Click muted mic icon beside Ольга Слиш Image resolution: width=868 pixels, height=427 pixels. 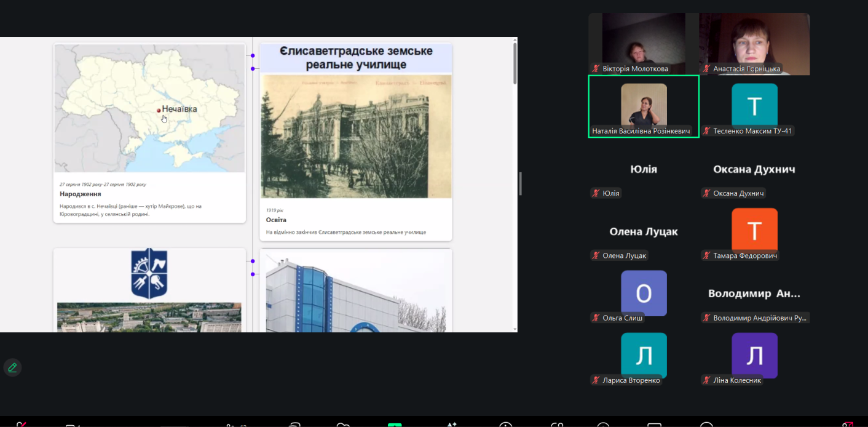click(x=596, y=318)
